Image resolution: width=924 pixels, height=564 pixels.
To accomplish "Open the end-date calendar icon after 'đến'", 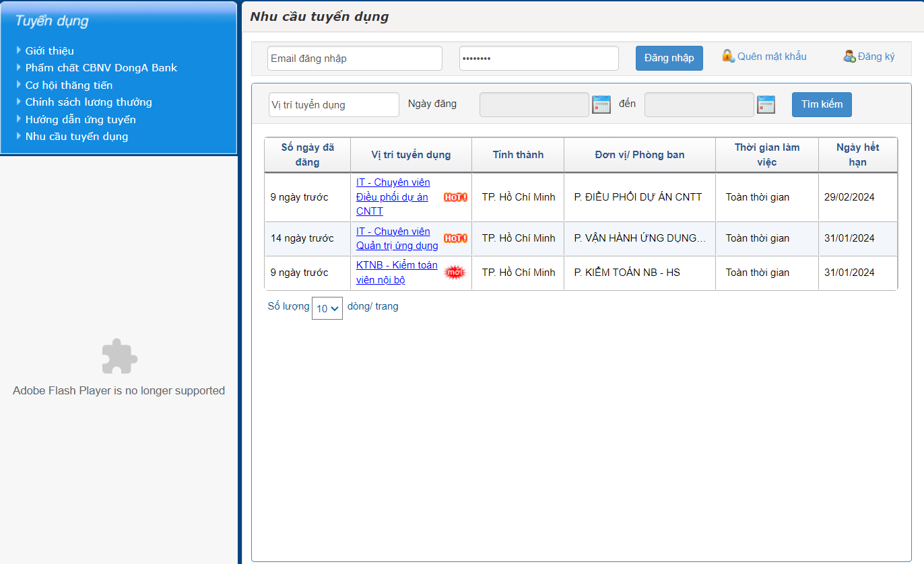I will click(766, 104).
